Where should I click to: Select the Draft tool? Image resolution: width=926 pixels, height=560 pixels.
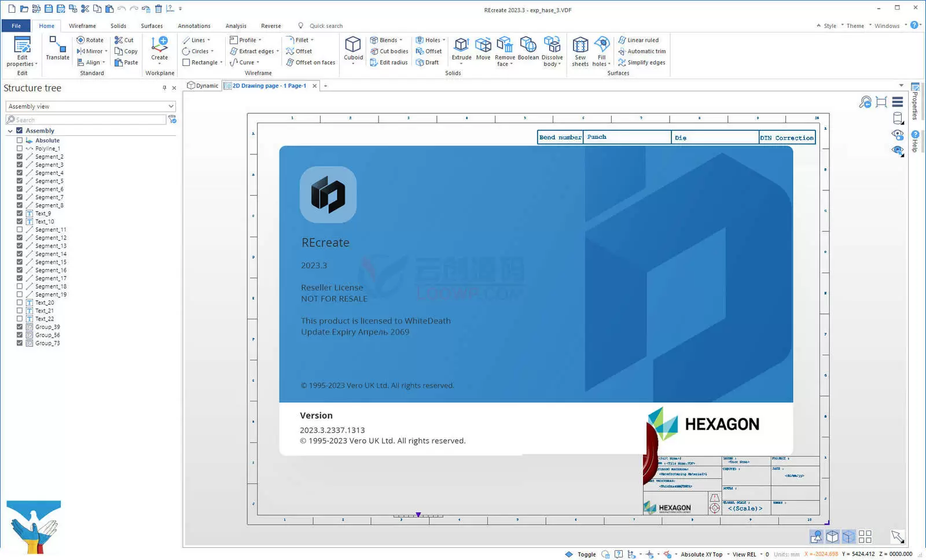pyautogui.click(x=427, y=62)
